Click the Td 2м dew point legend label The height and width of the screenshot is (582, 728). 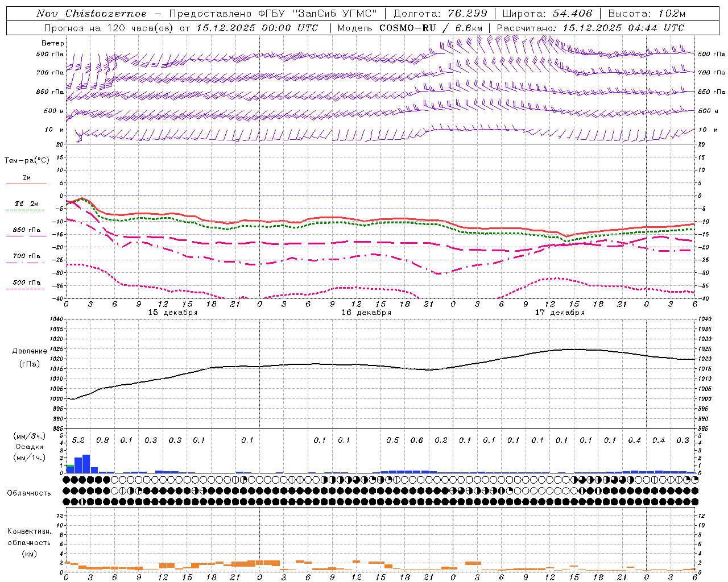(x=27, y=203)
